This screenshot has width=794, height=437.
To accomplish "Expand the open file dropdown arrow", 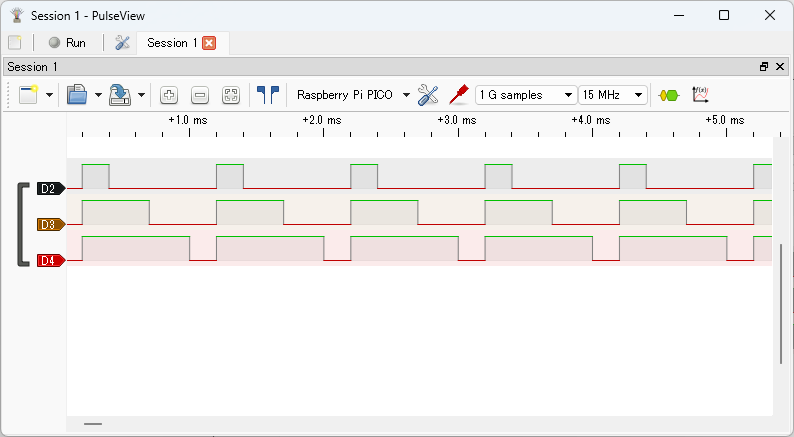I will click(98, 95).
